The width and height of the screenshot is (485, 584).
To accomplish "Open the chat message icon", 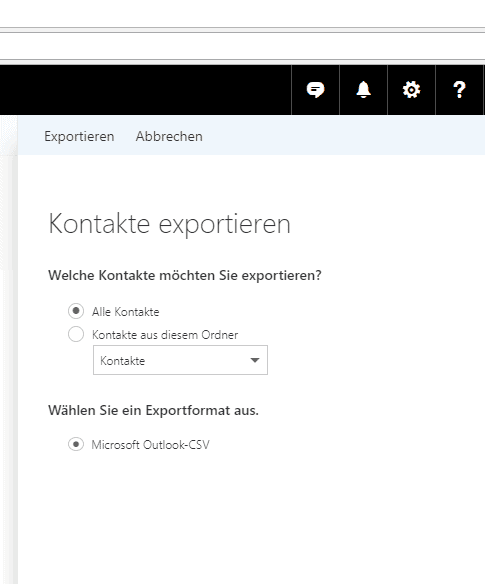I will point(315,90).
